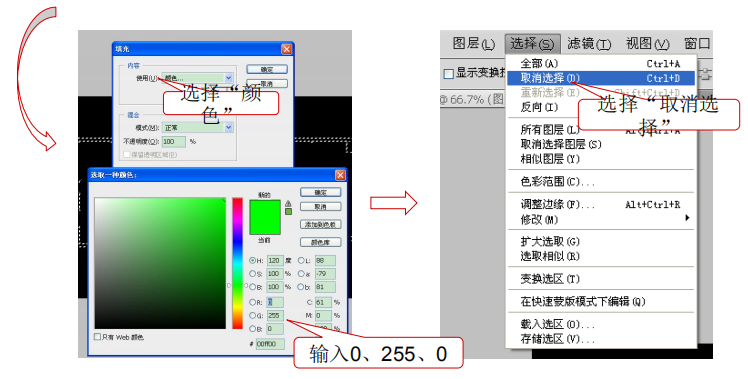748x379 pixels.
Task: Click 取消 in the color picker dialog
Action: (321, 207)
